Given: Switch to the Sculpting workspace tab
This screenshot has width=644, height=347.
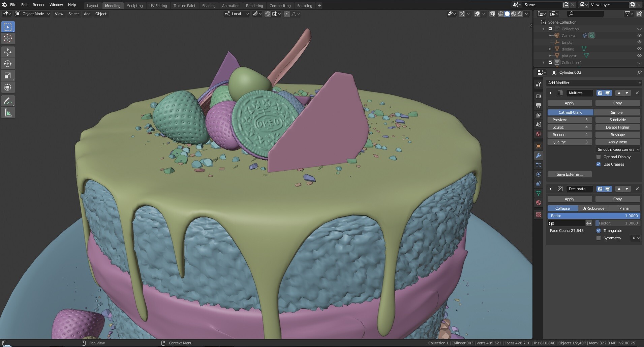Looking at the screenshot, I should (x=135, y=5).
